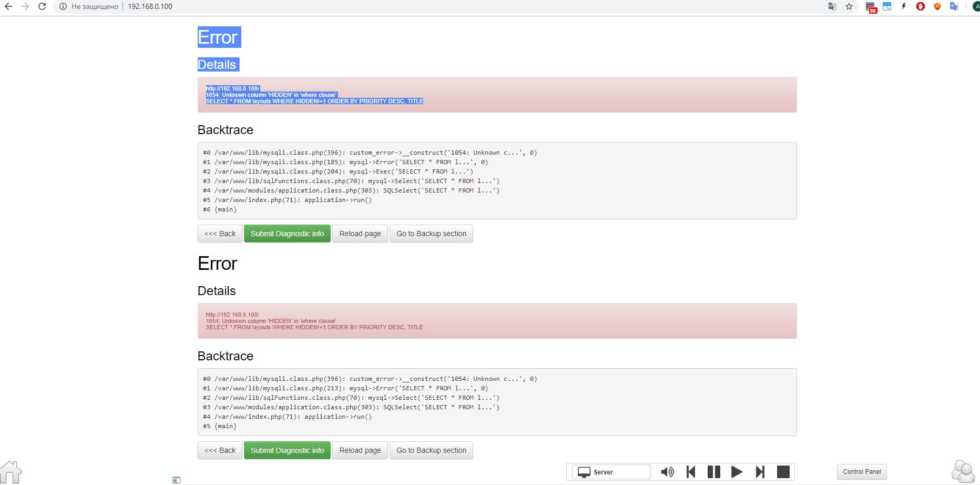Image resolution: width=980 pixels, height=485 pixels.
Task: Submit Diagnostic info for the second error
Action: point(287,450)
